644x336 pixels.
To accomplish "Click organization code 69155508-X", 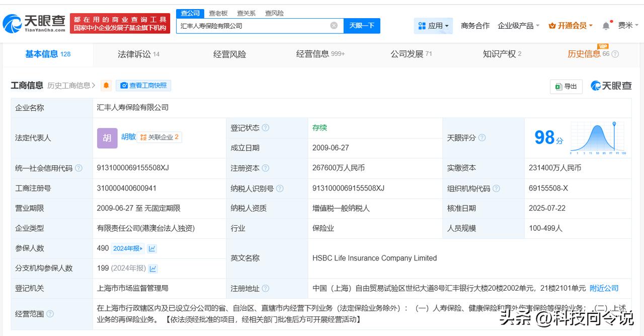I will click(x=548, y=188).
